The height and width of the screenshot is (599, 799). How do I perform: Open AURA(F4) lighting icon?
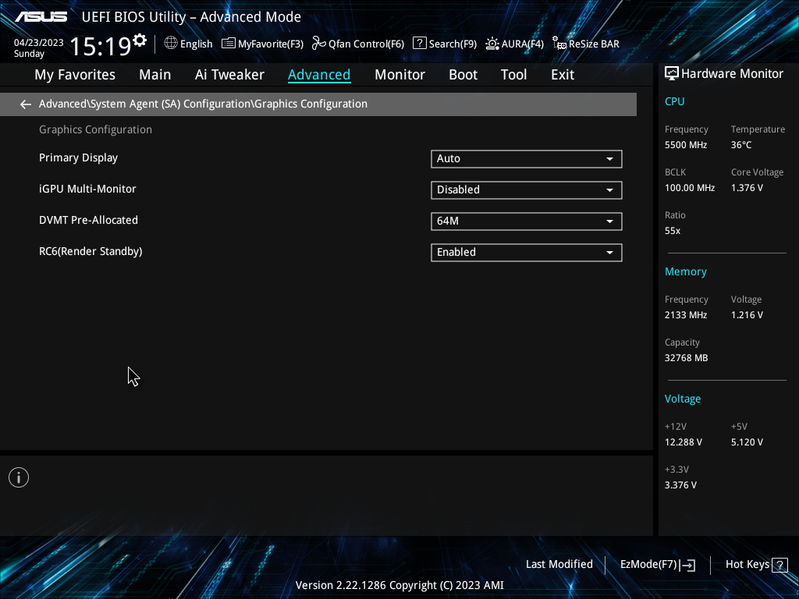[x=492, y=44]
